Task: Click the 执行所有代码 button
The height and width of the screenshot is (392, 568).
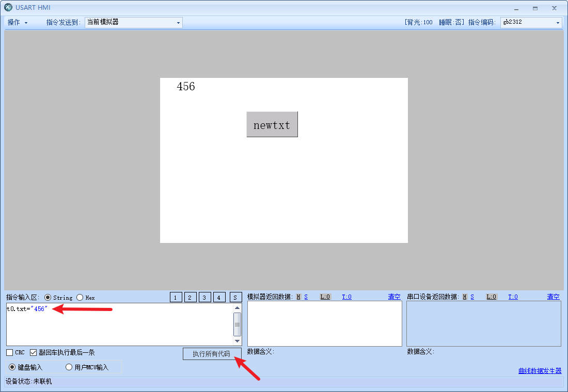Action: (x=212, y=354)
